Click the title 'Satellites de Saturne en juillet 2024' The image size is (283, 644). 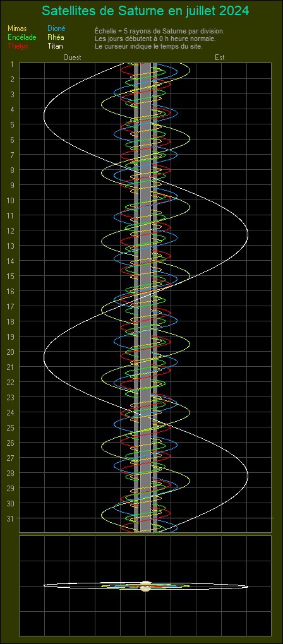(x=145, y=11)
